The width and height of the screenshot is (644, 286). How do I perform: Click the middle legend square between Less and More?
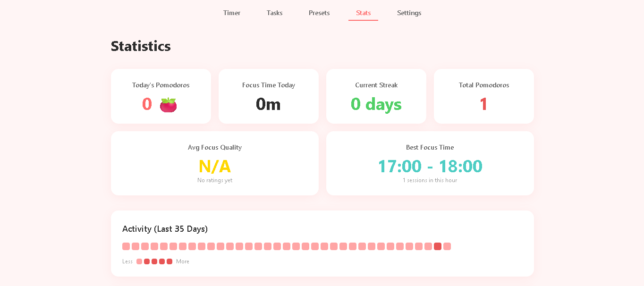point(154,261)
